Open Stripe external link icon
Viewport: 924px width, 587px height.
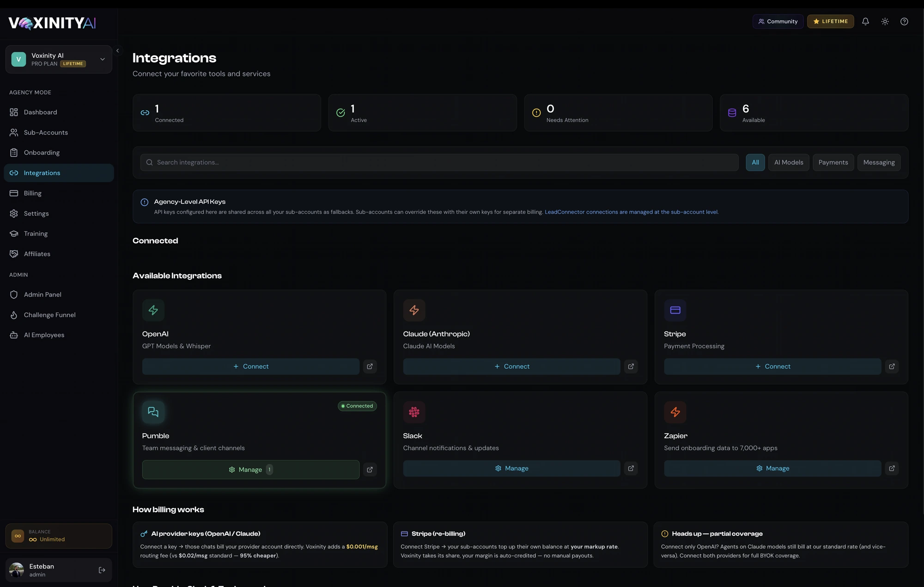pos(892,367)
